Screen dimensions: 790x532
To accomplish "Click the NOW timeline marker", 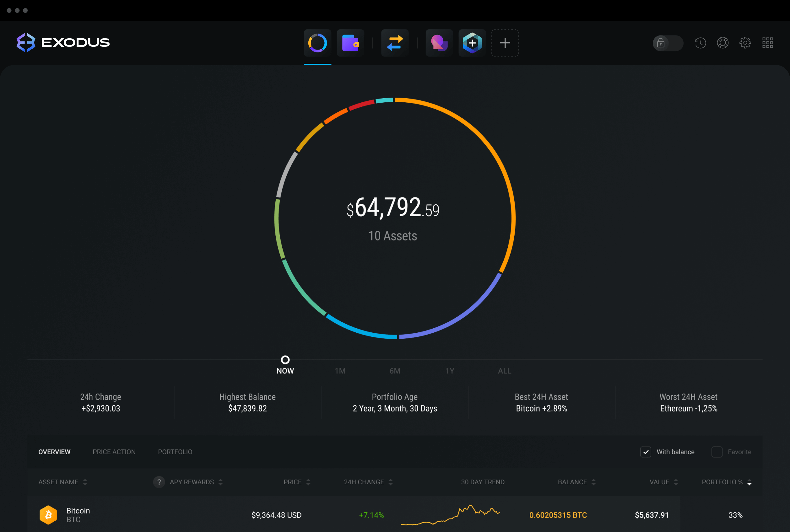I will coord(285,359).
